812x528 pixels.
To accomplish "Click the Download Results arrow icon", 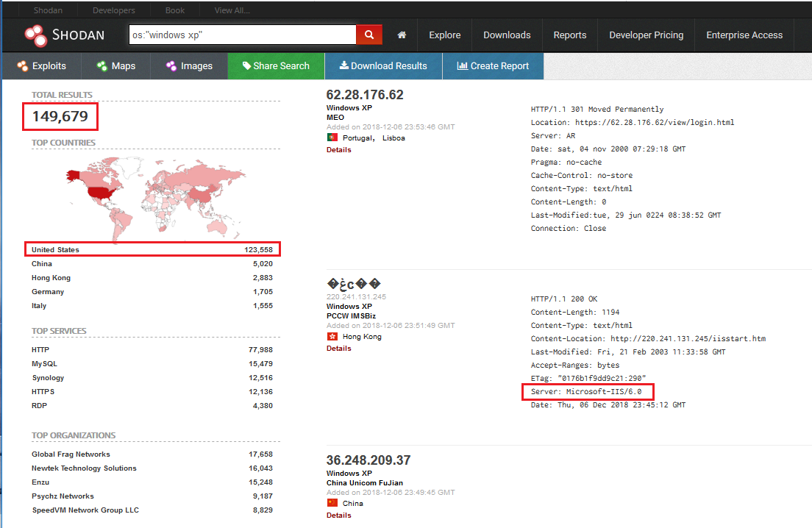I will pos(344,65).
